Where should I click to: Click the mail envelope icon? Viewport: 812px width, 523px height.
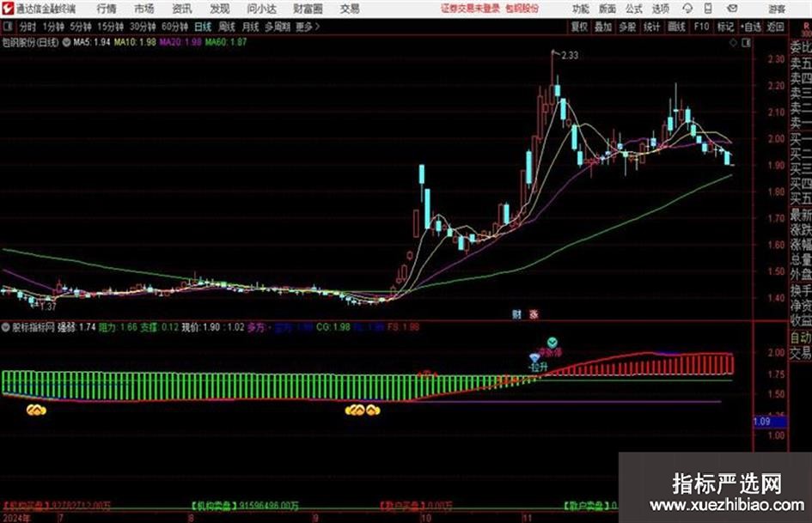click(732, 9)
